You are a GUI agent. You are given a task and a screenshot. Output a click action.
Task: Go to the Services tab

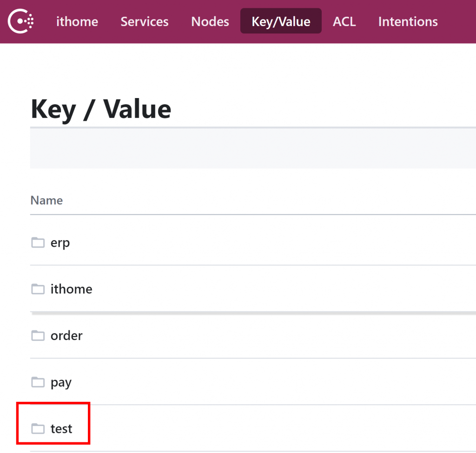pos(145,21)
